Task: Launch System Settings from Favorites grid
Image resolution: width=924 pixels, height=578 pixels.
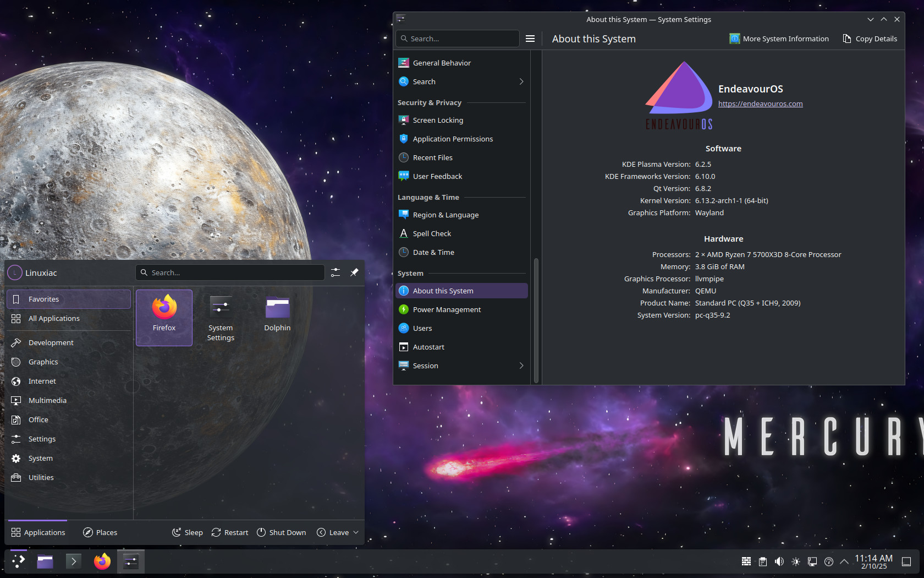Action: tap(221, 318)
